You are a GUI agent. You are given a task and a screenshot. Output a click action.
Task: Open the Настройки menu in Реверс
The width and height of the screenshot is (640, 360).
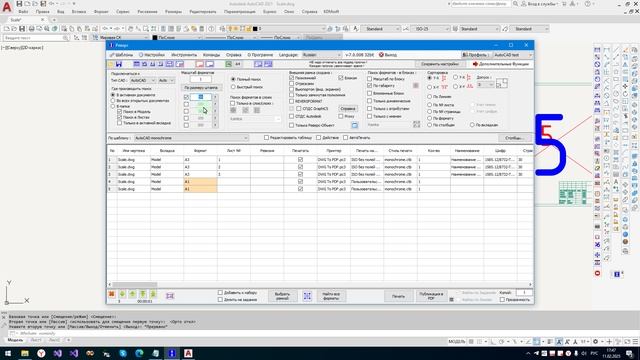click(152, 55)
